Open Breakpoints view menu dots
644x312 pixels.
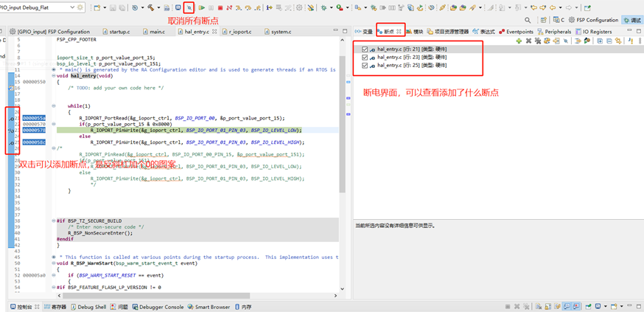coord(640,41)
